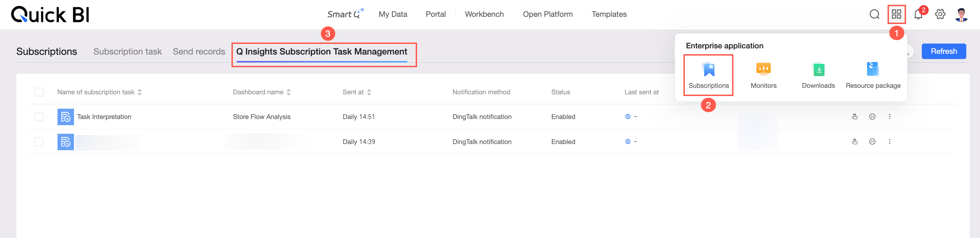Click Enabled status in Task Interpretation row

(563, 117)
